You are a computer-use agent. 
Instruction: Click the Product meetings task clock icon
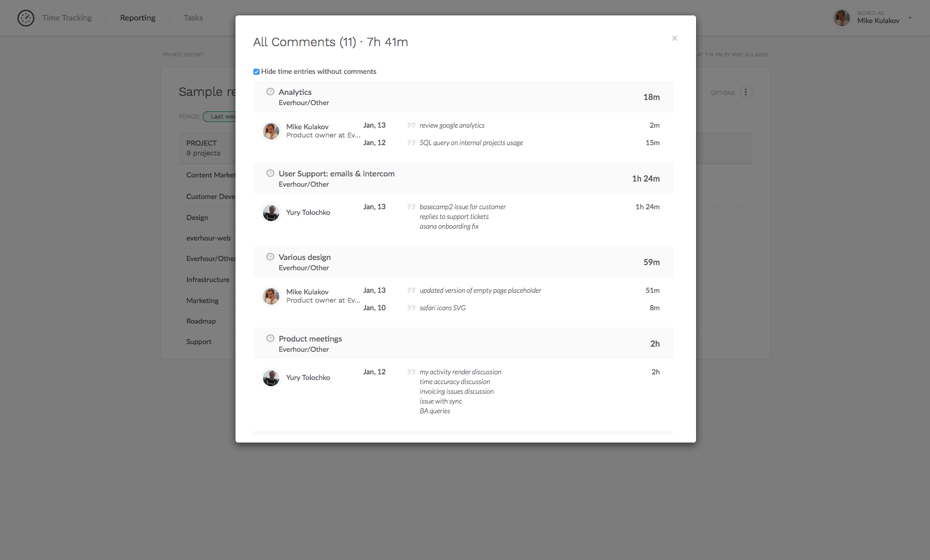pyautogui.click(x=270, y=338)
